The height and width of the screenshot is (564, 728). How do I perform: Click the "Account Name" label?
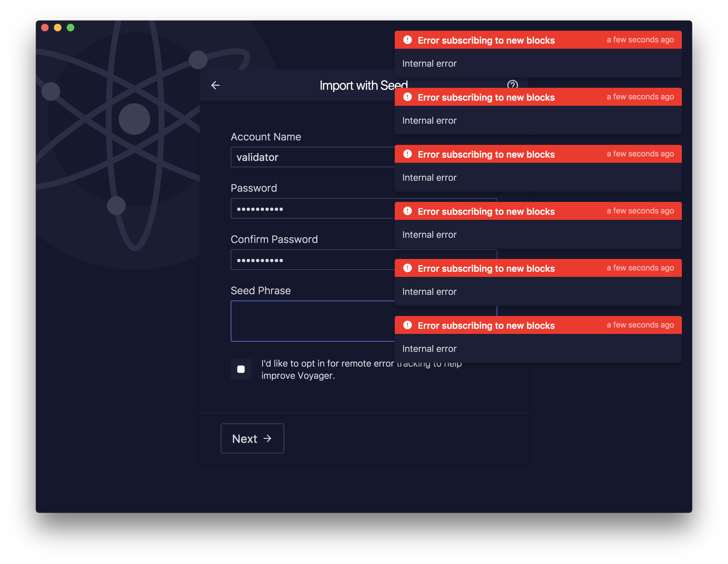pyautogui.click(x=266, y=137)
